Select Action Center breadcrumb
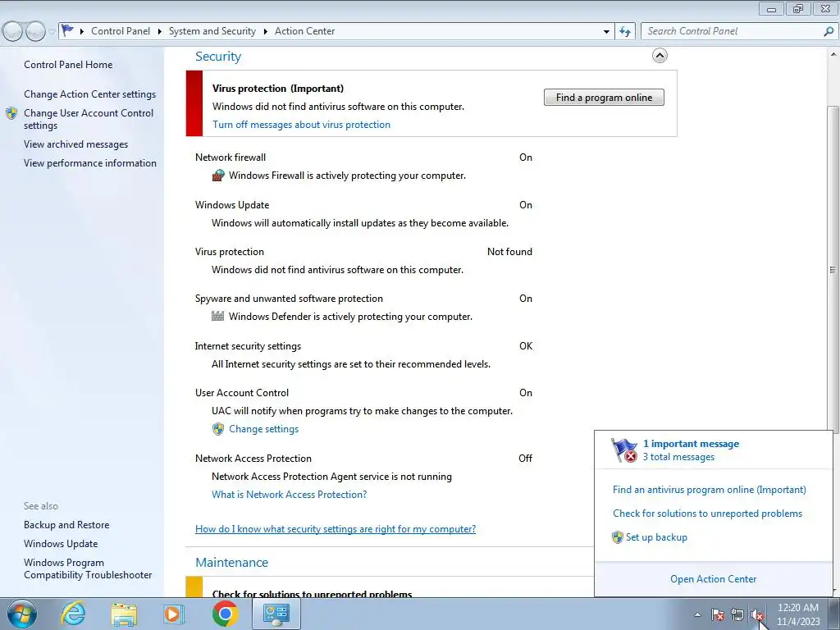The width and height of the screenshot is (840, 630). click(x=304, y=31)
